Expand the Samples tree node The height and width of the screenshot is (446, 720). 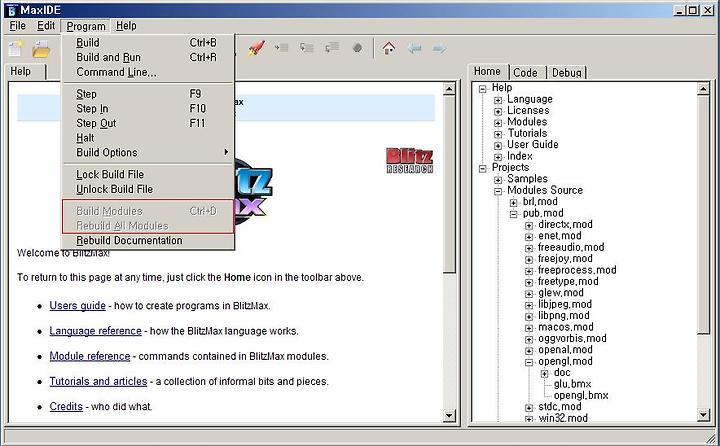498,180
